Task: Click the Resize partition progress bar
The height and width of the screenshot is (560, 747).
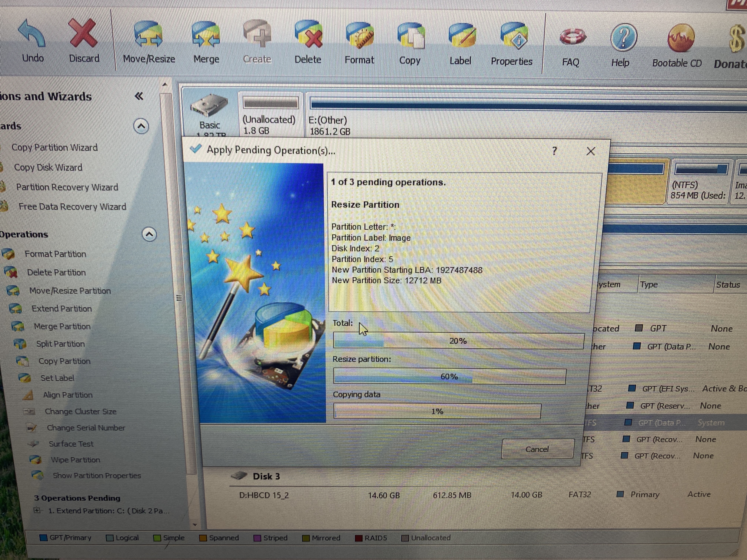Action: 449,376
